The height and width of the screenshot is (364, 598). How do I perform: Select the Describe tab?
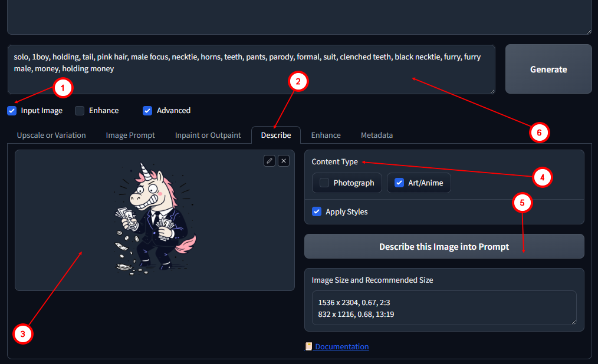click(276, 135)
